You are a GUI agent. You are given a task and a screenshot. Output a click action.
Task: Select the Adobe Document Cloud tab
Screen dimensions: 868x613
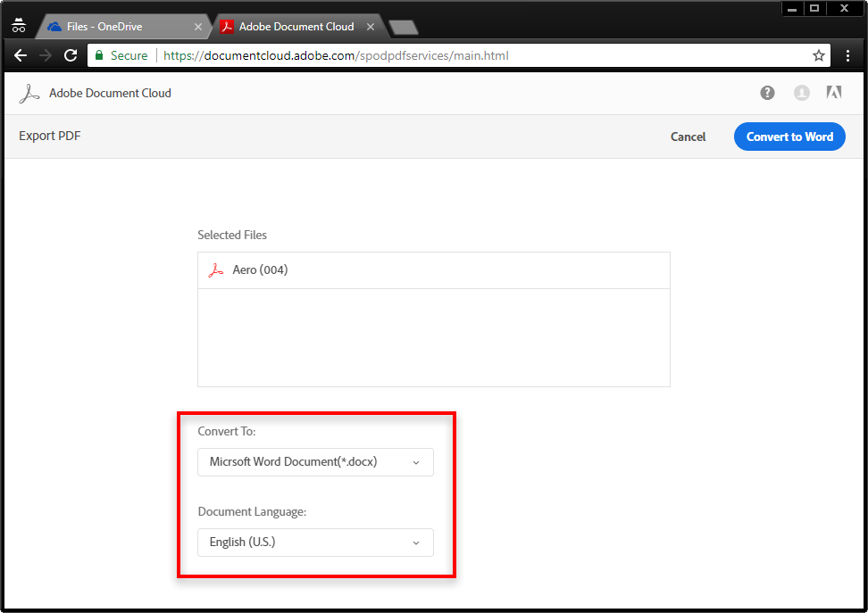tap(295, 26)
